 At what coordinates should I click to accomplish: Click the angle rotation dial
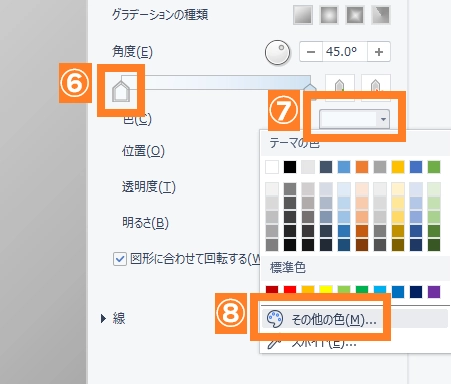[278, 52]
